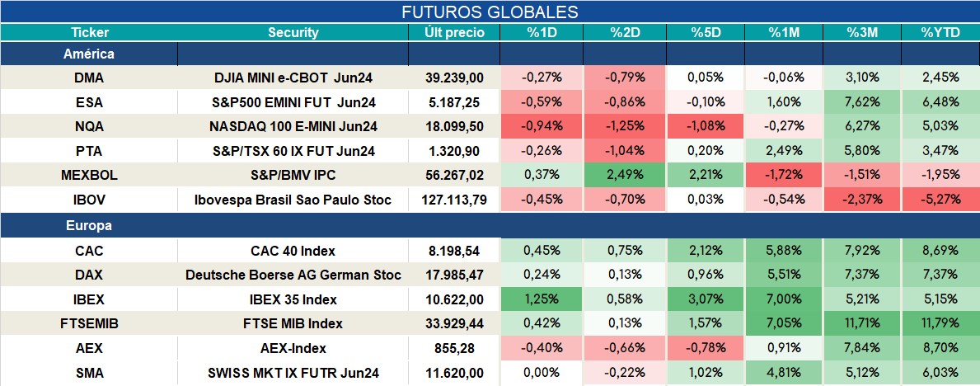This screenshot has width=980, height=386.
Task: Select the América section row
Action: click(490, 54)
